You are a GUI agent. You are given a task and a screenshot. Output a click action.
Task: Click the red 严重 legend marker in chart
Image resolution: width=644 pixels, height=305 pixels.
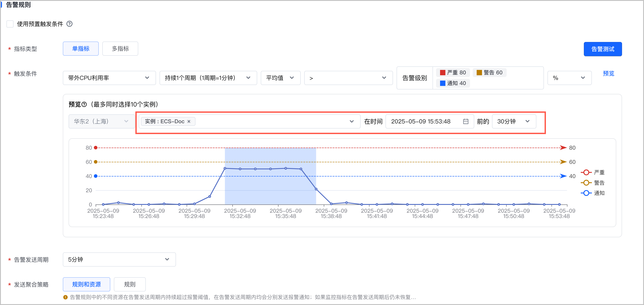click(x=586, y=172)
